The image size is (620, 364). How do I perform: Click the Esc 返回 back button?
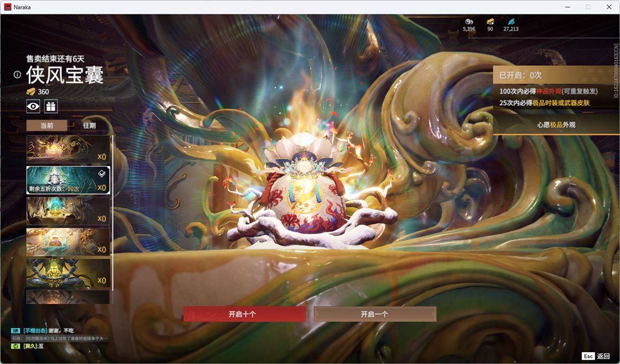(596, 356)
